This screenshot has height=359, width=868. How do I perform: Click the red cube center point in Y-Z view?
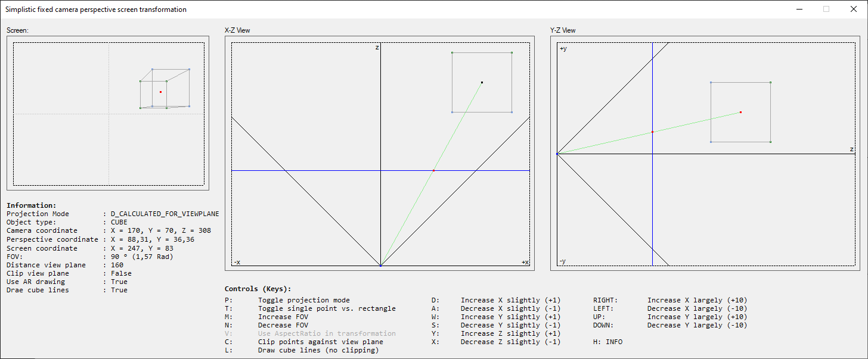(x=740, y=112)
